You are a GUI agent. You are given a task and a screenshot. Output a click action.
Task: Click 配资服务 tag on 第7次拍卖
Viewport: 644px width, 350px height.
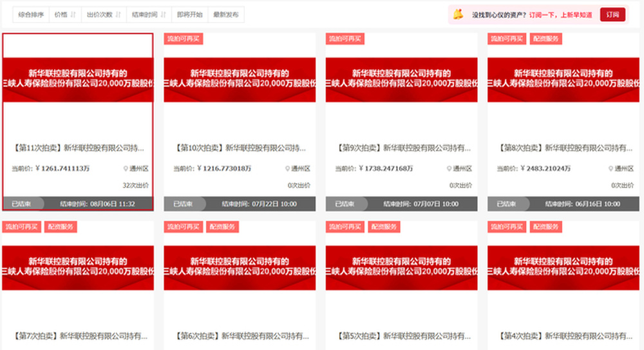pyautogui.click(x=61, y=227)
